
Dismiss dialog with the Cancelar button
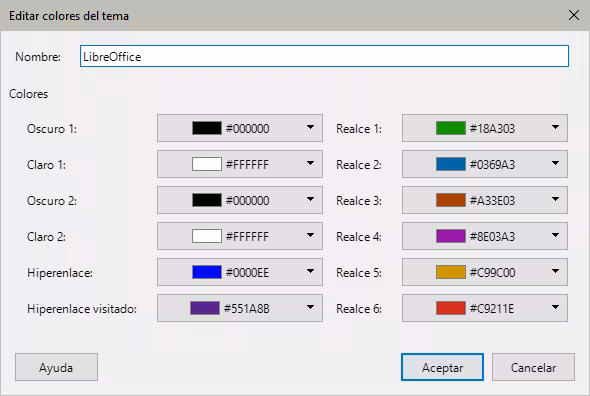(533, 367)
